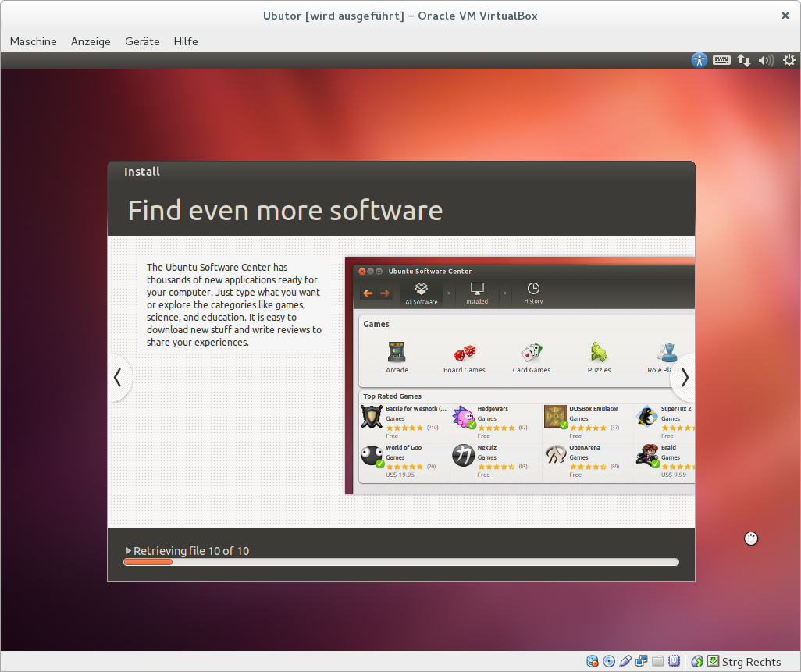Screen dimensions: 801x672
Task: Click the installation progress bar
Action: point(401,562)
